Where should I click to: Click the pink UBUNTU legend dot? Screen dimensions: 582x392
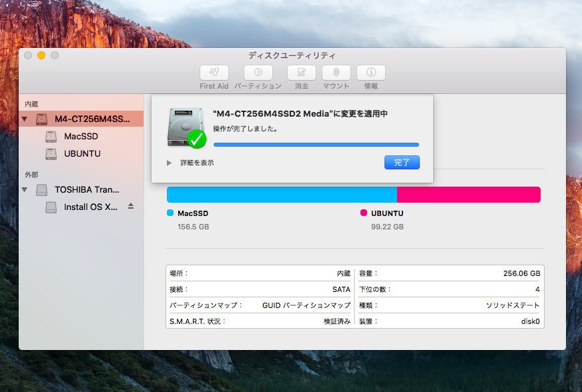364,213
